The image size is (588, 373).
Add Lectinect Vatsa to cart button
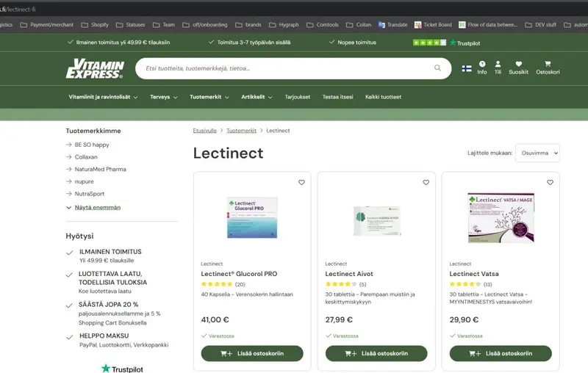(501, 353)
